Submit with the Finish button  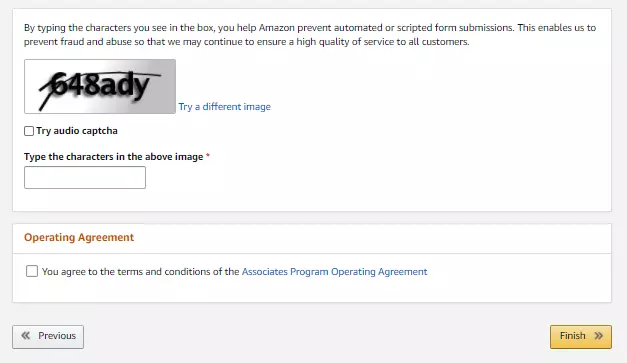[581, 337]
